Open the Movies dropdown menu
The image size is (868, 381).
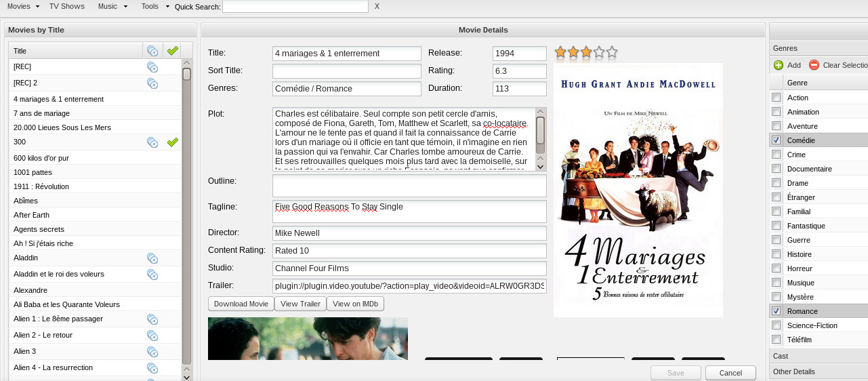pyautogui.click(x=23, y=6)
